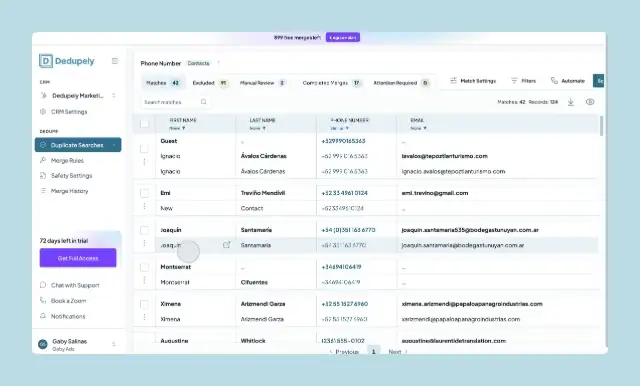Click the Whitlock last name cell
Screen dimensions: 640x386
coord(253,341)
